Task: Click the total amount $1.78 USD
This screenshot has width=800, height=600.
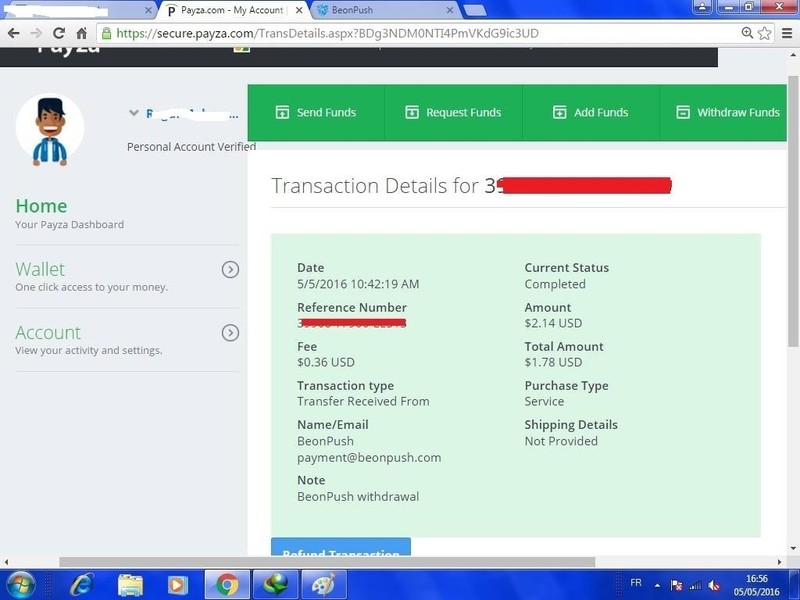Action: (554, 362)
